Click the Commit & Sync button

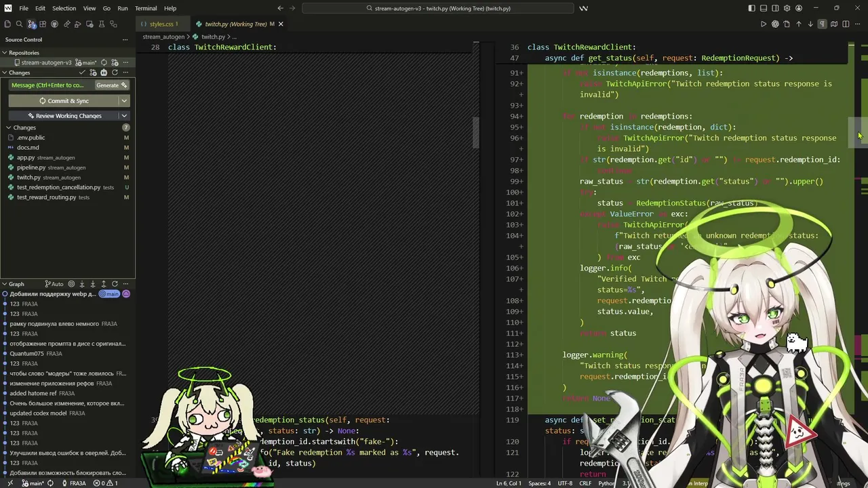tap(64, 101)
